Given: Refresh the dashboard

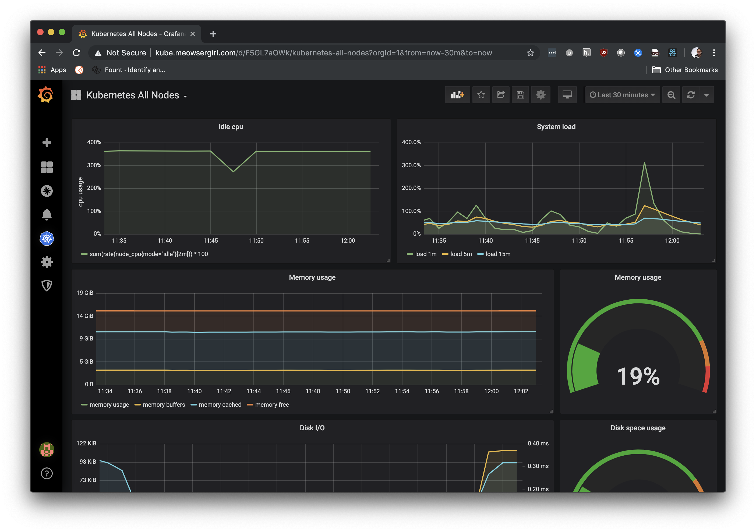Looking at the screenshot, I should coord(691,95).
